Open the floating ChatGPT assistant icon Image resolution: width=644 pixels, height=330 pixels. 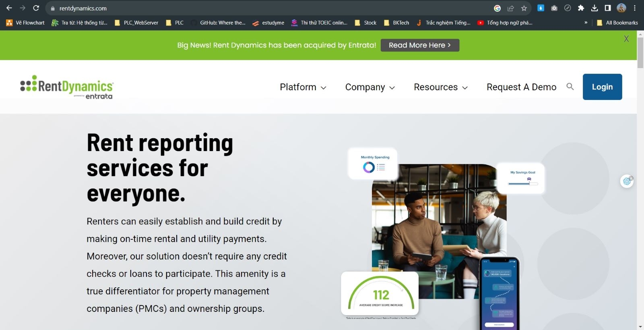[627, 181]
